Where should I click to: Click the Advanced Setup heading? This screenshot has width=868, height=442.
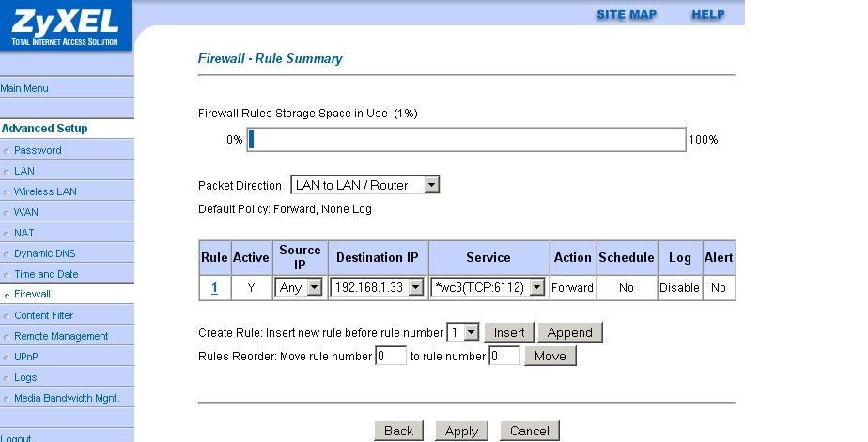point(44,129)
